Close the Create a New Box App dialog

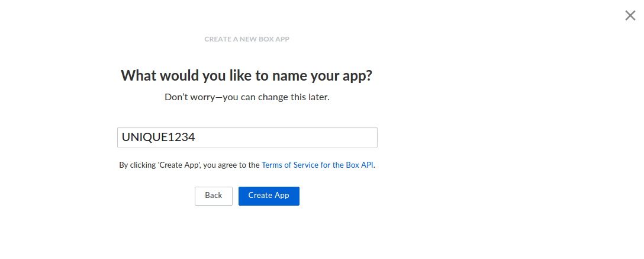tap(630, 16)
